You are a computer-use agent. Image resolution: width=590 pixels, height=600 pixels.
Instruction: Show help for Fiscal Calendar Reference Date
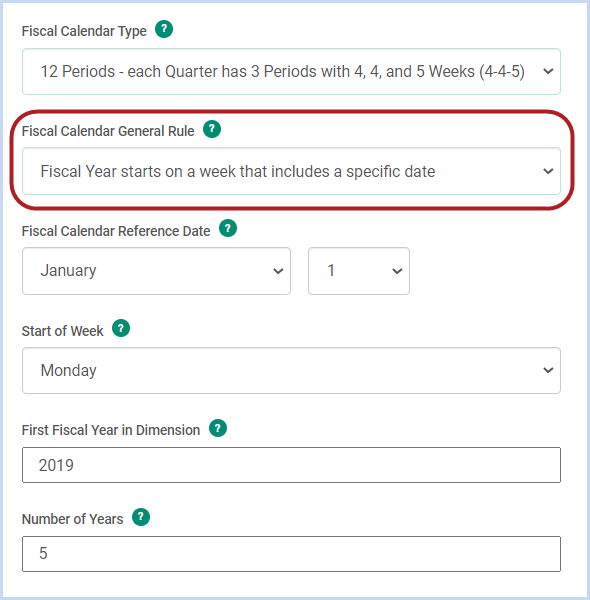point(228,228)
